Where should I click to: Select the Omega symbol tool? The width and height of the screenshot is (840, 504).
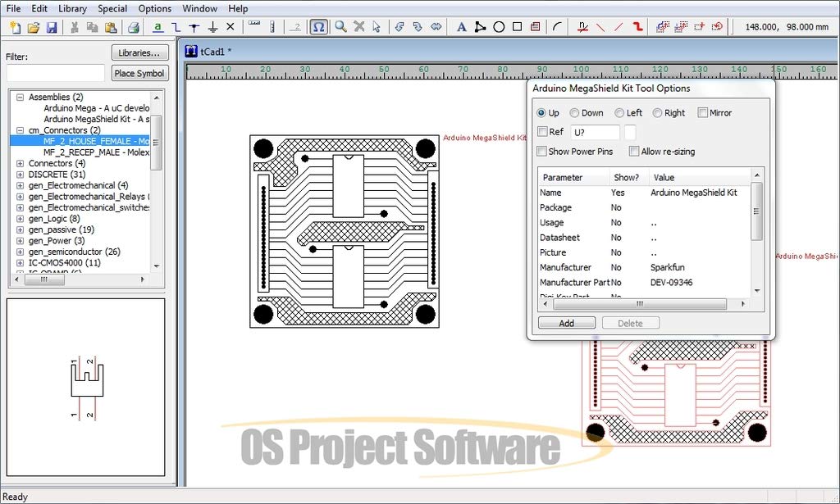click(x=319, y=27)
